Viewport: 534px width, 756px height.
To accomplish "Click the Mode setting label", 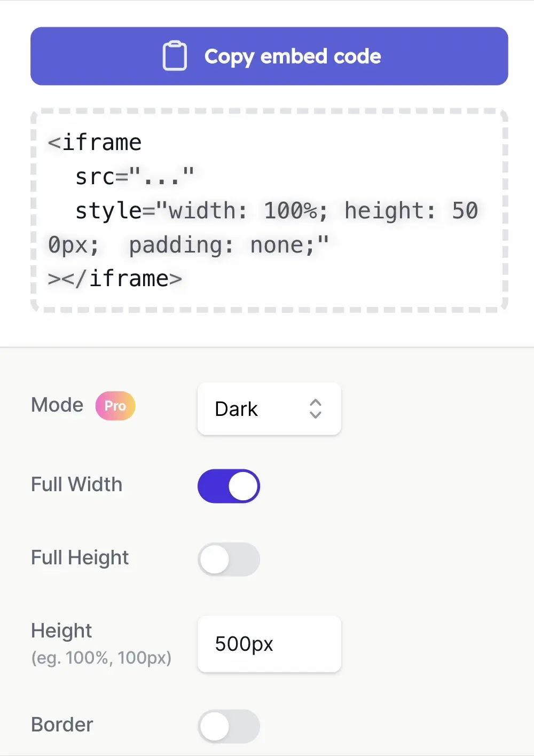I will pos(57,405).
